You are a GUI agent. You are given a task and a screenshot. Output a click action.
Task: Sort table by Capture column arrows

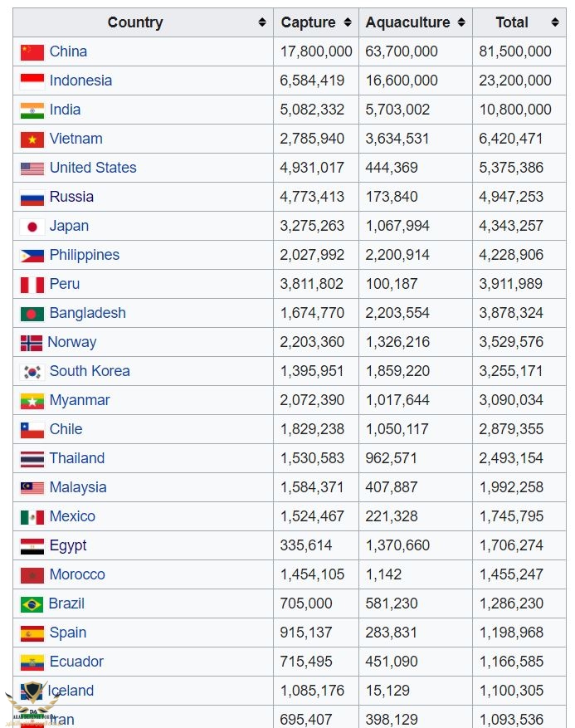(348, 22)
